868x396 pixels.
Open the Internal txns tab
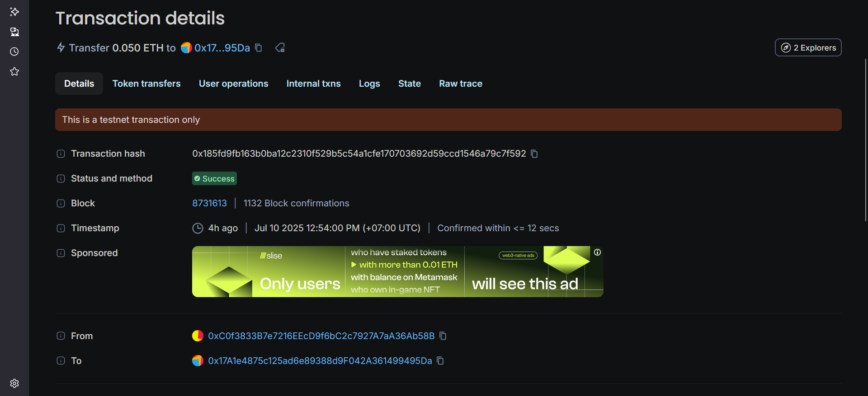[x=313, y=84]
